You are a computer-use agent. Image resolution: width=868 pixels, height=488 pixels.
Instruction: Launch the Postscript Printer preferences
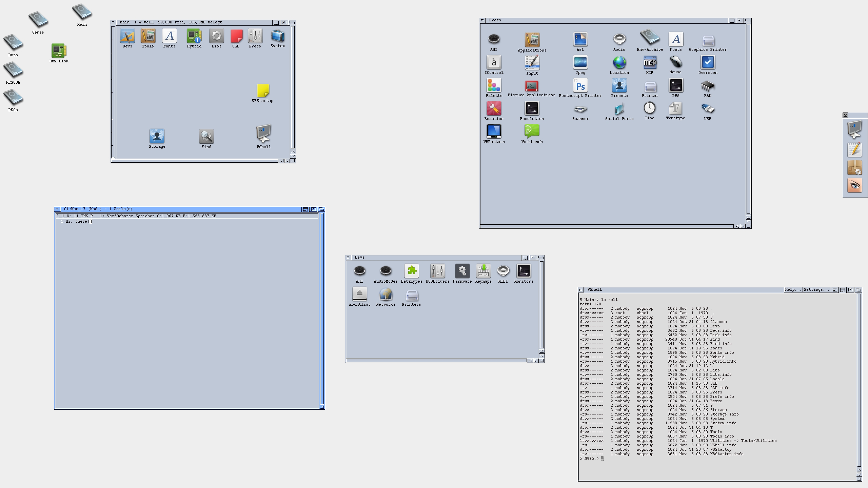tap(580, 85)
